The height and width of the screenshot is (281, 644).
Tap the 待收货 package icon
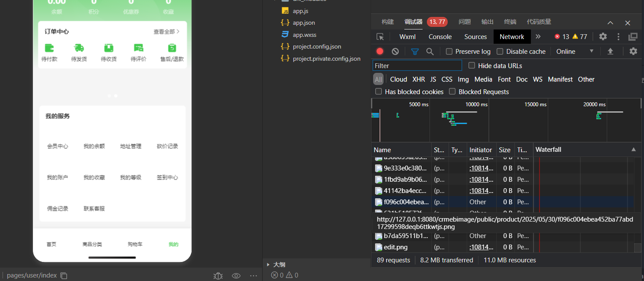pyautogui.click(x=109, y=48)
